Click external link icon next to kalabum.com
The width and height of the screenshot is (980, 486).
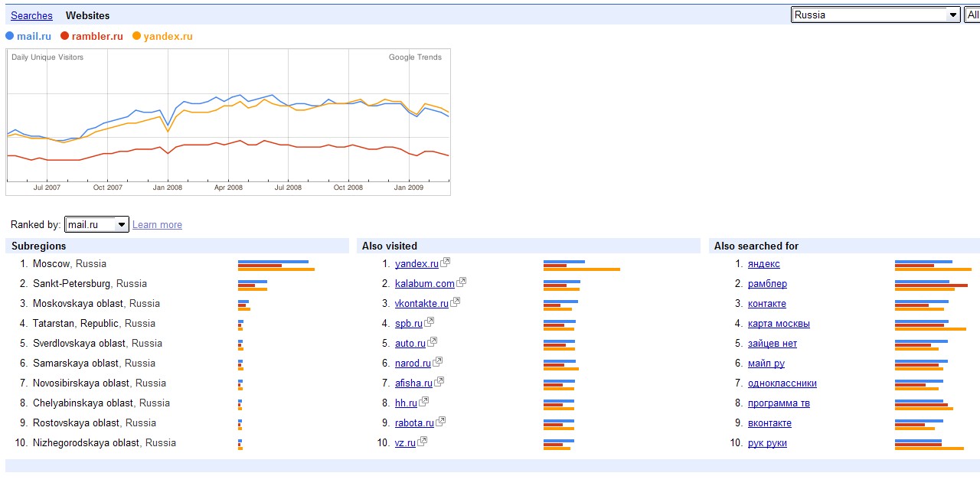click(x=462, y=282)
